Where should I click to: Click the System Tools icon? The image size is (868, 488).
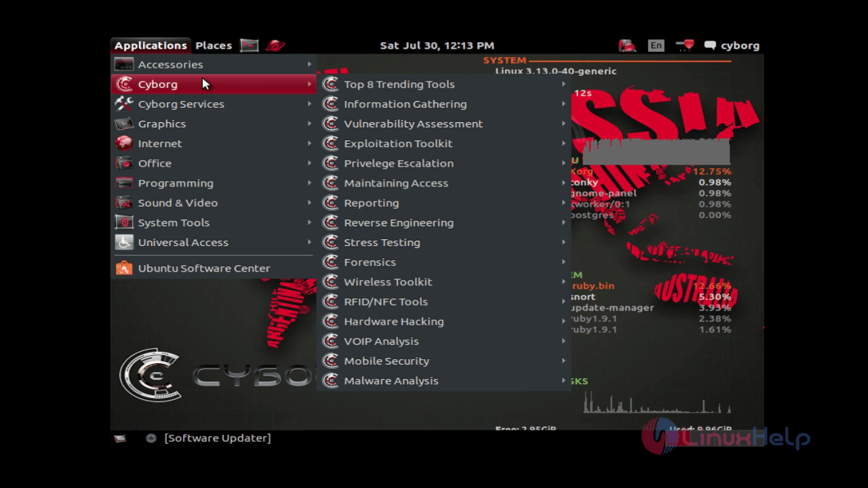[124, 222]
